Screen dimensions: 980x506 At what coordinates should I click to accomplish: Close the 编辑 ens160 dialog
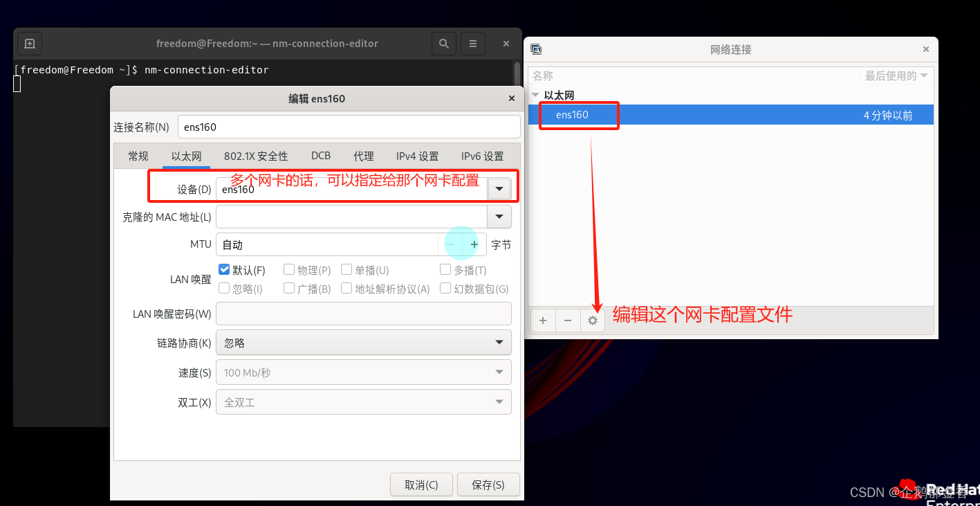pyautogui.click(x=512, y=99)
